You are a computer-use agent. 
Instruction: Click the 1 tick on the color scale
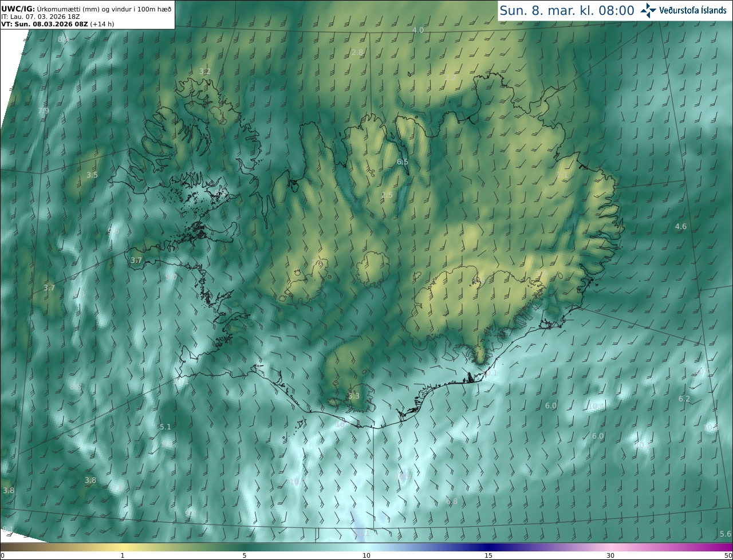pyautogui.click(x=123, y=555)
